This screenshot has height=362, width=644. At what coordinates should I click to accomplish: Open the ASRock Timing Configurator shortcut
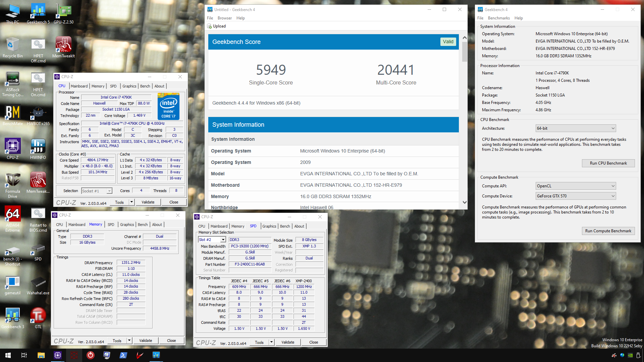coord(12,84)
